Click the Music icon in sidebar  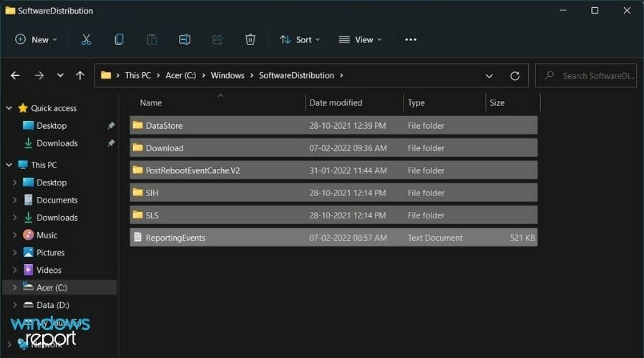[x=29, y=235]
